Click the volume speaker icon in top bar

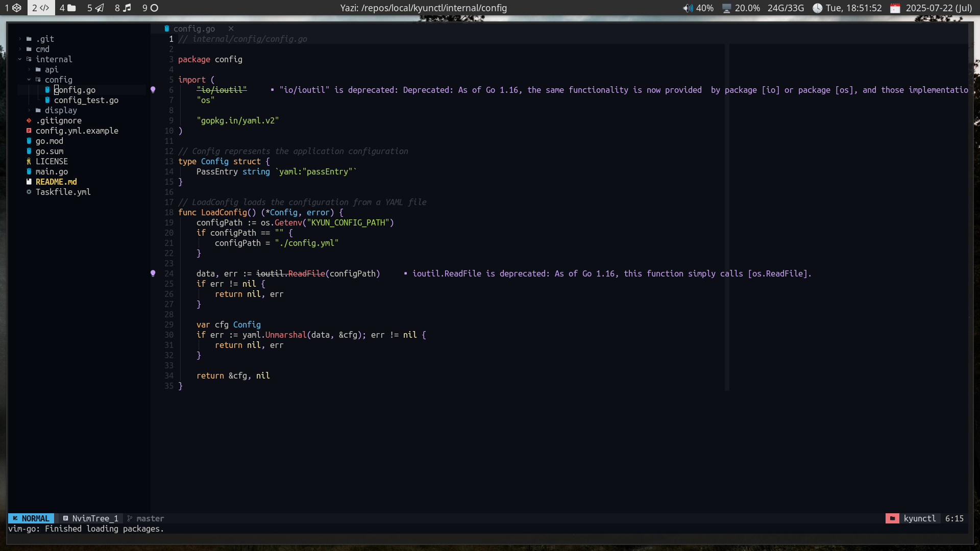tap(688, 8)
